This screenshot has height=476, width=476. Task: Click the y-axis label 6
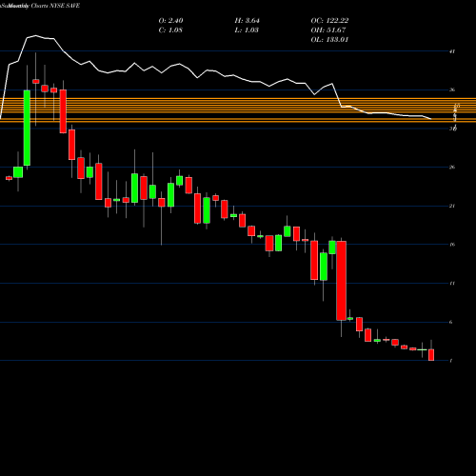tap(451, 322)
